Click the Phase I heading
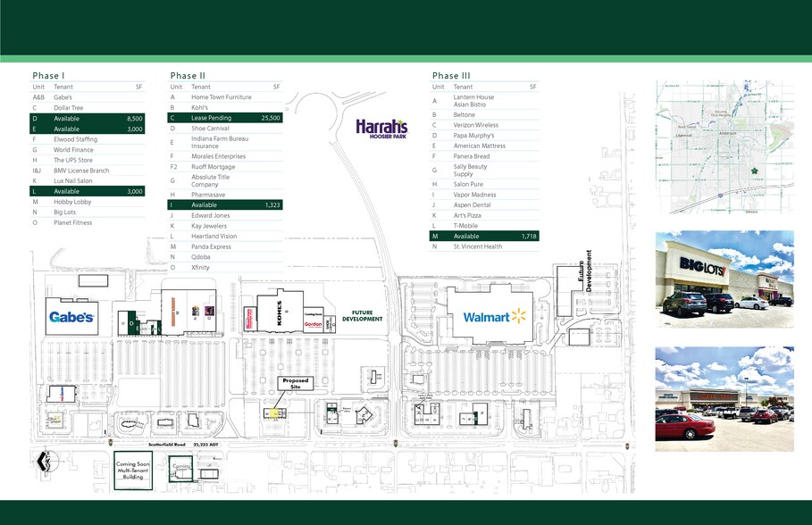The width and height of the screenshot is (812, 525). point(48,76)
